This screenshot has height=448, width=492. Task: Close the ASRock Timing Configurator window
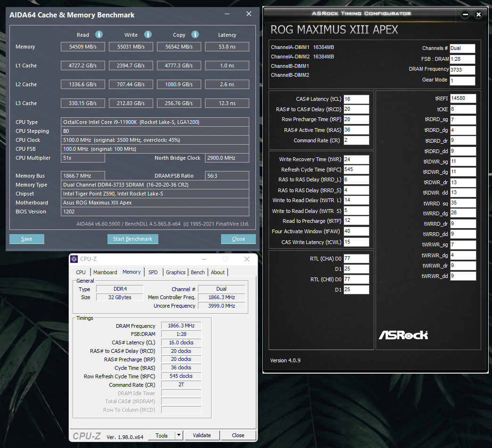point(478,15)
